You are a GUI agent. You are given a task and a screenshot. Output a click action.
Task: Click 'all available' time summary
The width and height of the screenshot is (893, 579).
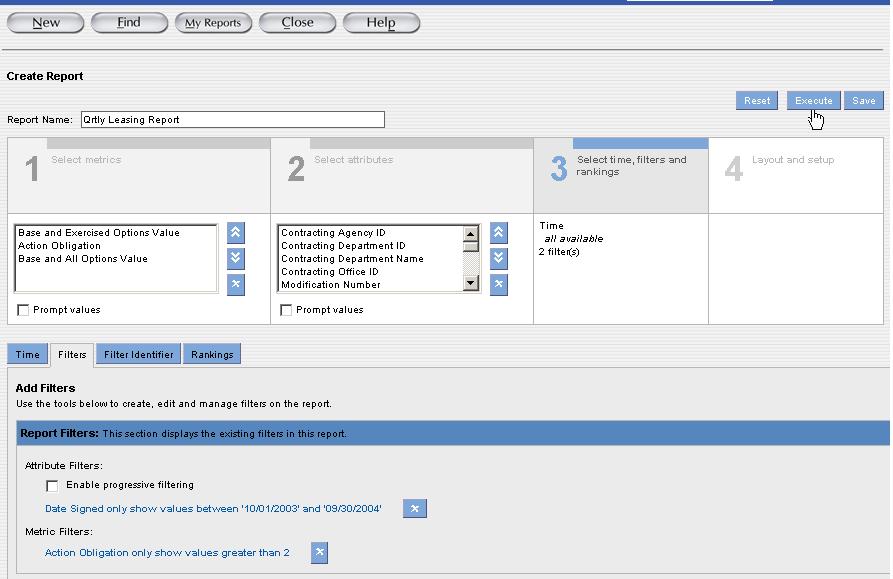point(574,239)
